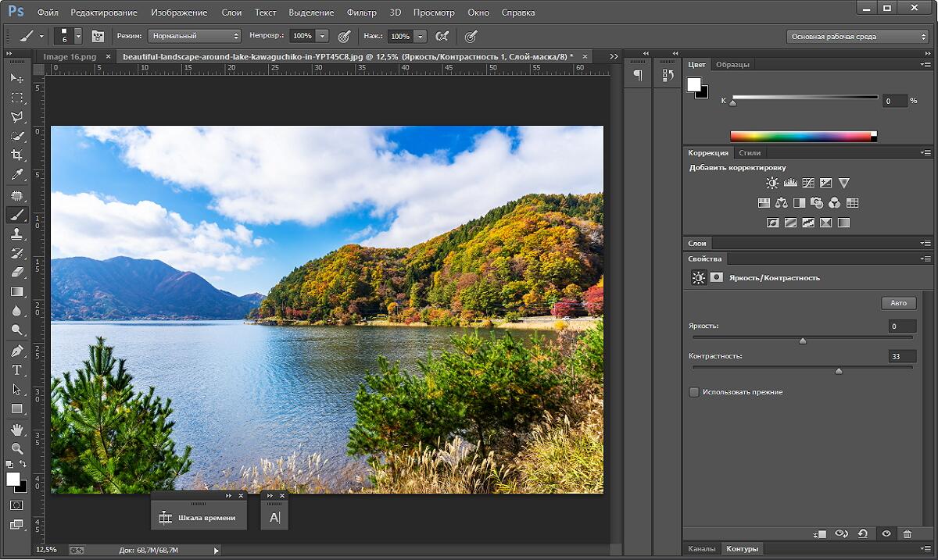Reset adjustment to defaults icon in Свойства
Viewport: 938px width, 560px height.
point(863,534)
